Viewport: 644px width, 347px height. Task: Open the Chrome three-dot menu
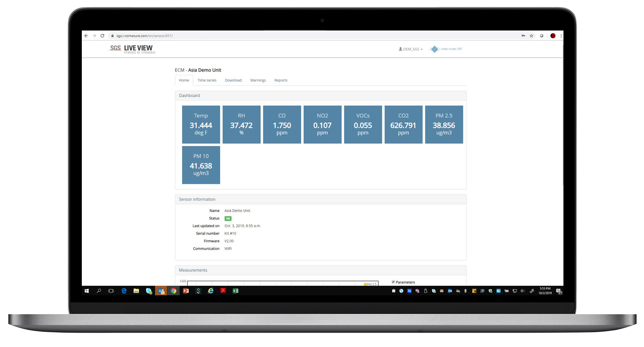pyautogui.click(x=561, y=36)
